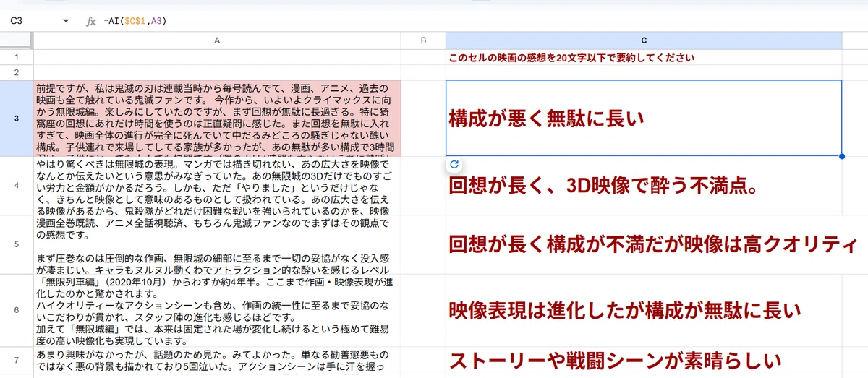Select row 7 header
Screen dimensions: 868x378
click(16, 361)
